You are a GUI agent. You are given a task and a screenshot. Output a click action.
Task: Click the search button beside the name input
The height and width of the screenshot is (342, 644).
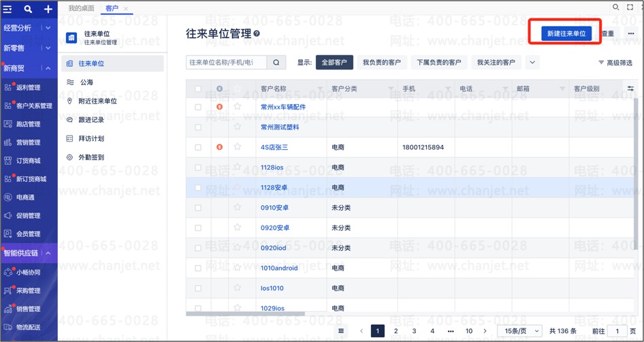click(x=276, y=63)
